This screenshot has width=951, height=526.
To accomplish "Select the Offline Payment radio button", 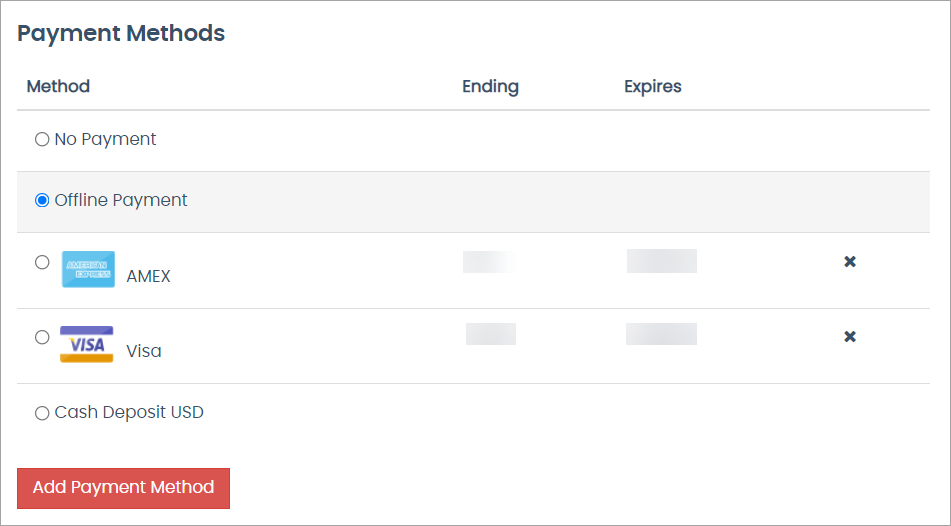I will click(x=42, y=201).
